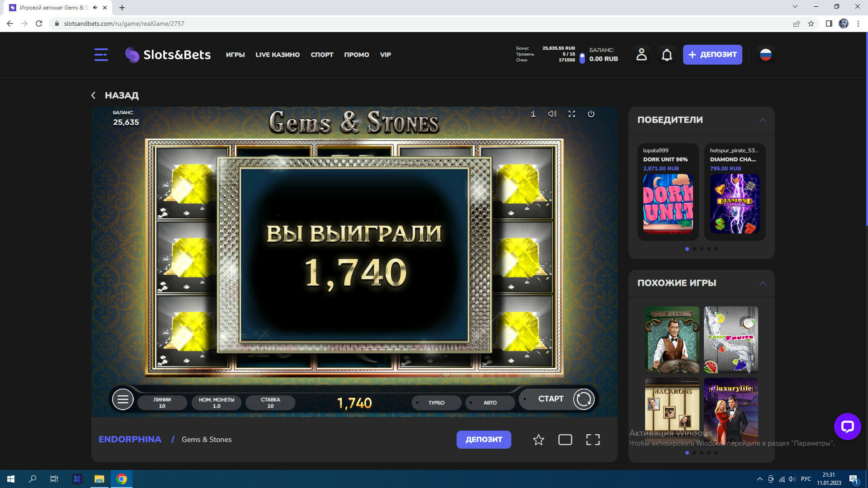Open the Live Казино menu

278,55
